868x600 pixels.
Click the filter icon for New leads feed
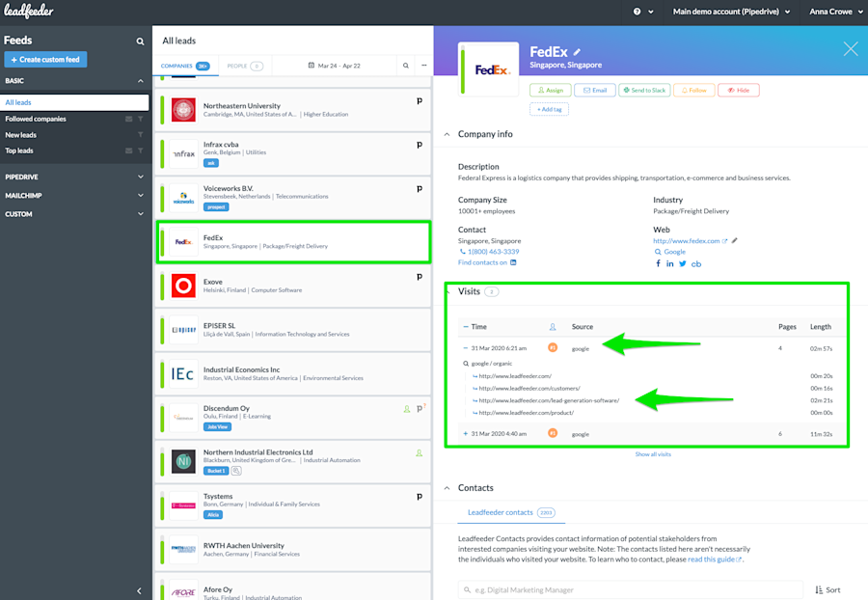141,134
